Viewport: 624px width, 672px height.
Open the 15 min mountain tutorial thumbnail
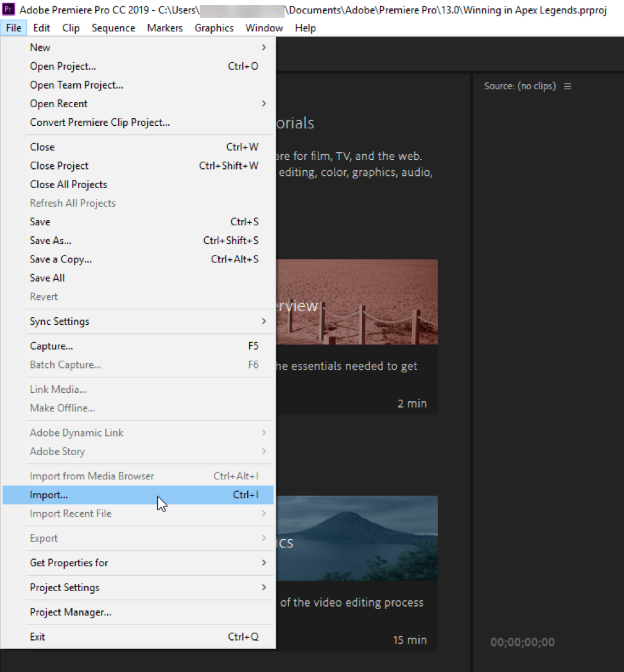point(357,538)
